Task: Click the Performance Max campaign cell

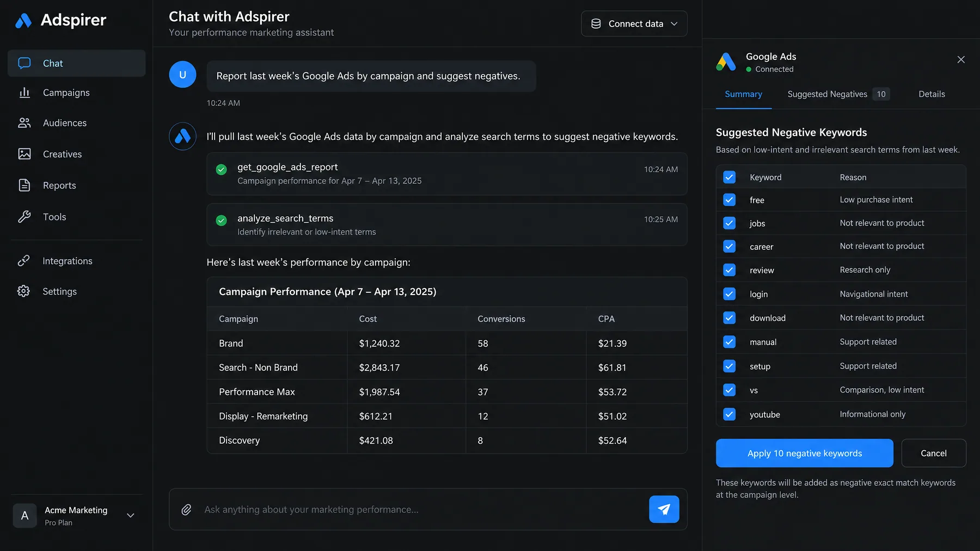Action: coord(277,392)
